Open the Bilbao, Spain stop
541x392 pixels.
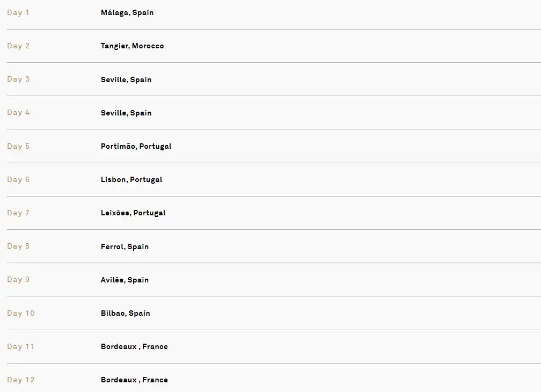(x=125, y=313)
